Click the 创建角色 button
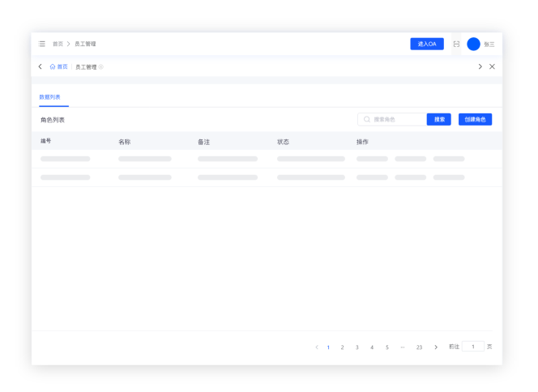This screenshot has height=392, width=538. coord(475,119)
